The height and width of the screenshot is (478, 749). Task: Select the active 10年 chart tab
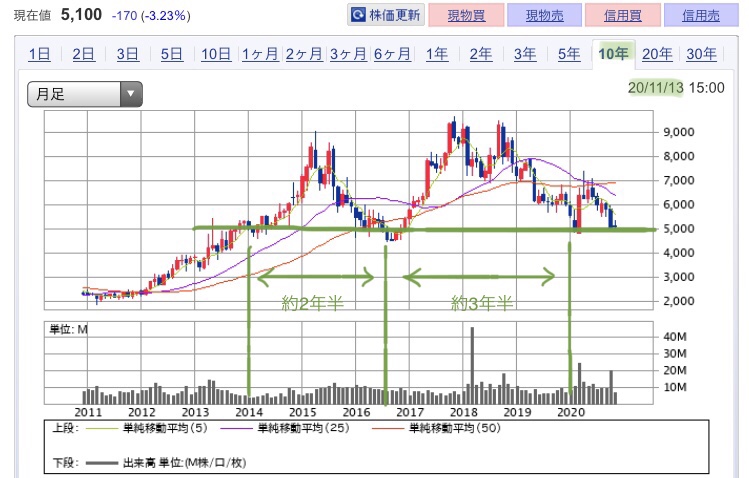(613, 53)
